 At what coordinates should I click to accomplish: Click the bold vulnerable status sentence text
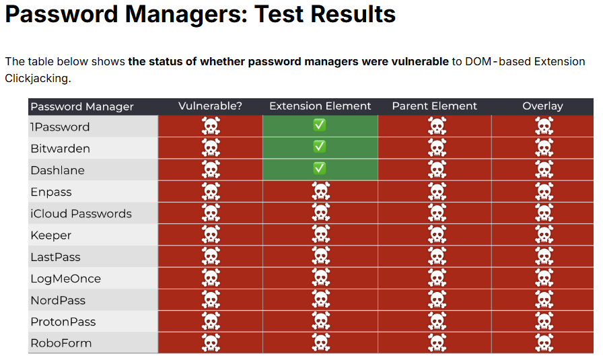[288, 61]
